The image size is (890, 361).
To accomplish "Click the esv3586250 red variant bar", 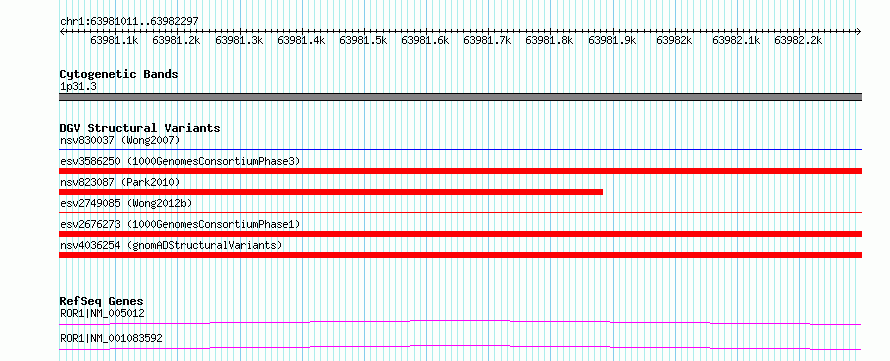I will [x=460, y=171].
